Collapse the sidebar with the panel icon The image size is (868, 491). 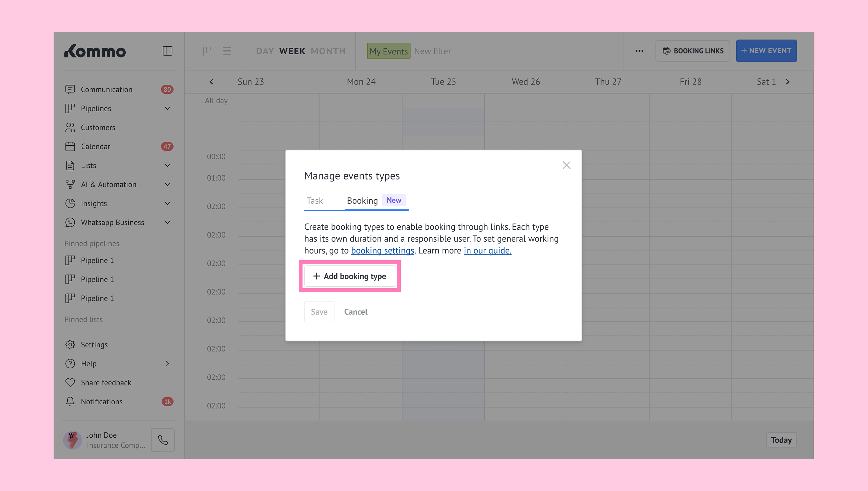[x=168, y=51]
